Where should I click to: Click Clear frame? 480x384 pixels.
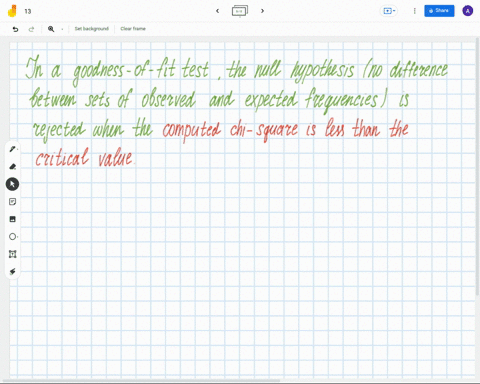(x=133, y=29)
